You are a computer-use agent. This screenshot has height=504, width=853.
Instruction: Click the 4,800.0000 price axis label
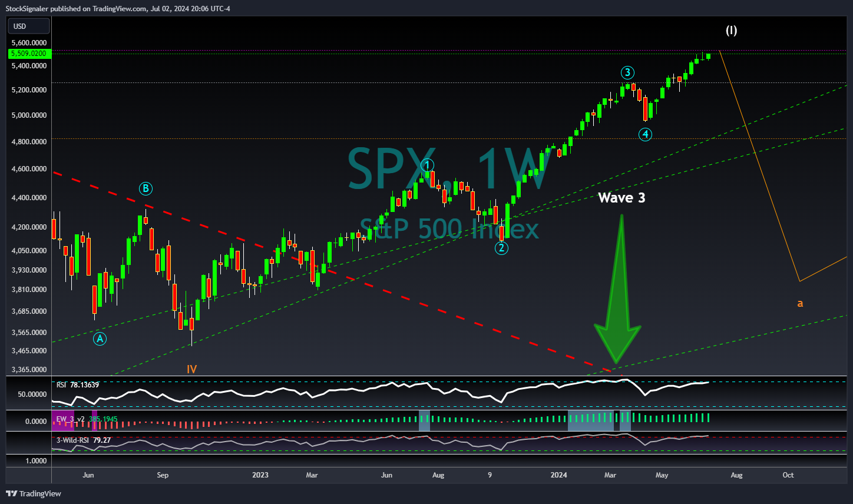29,141
